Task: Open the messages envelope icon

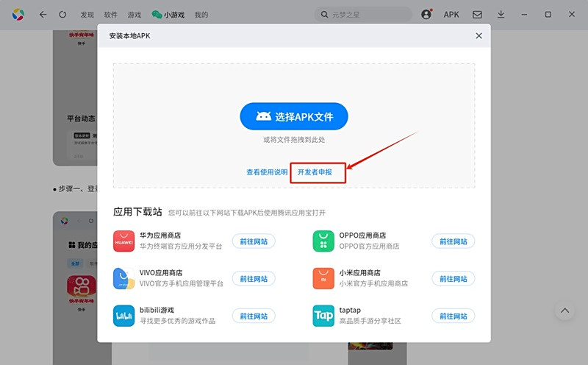Action: coord(477,15)
